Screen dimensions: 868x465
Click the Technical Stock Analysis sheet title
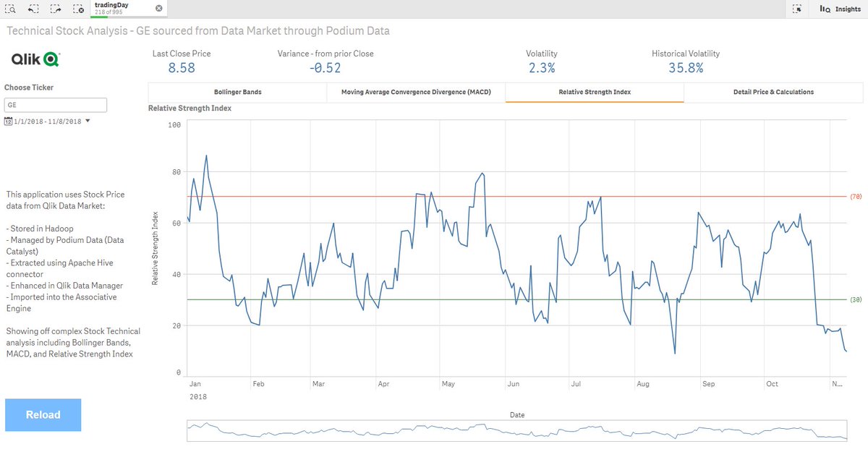point(198,31)
